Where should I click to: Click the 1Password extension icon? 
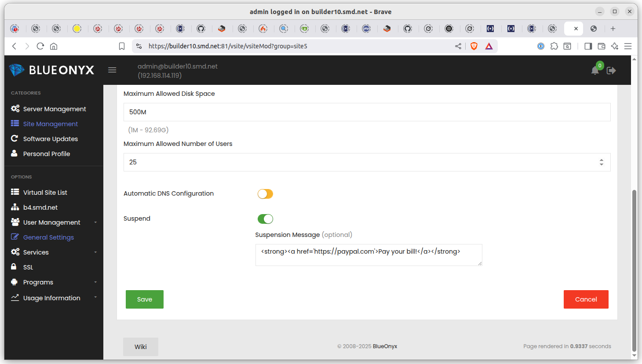pyautogui.click(x=541, y=46)
